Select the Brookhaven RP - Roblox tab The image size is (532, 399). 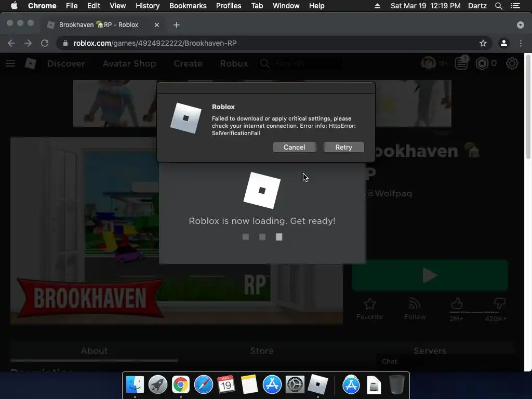tap(103, 25)
